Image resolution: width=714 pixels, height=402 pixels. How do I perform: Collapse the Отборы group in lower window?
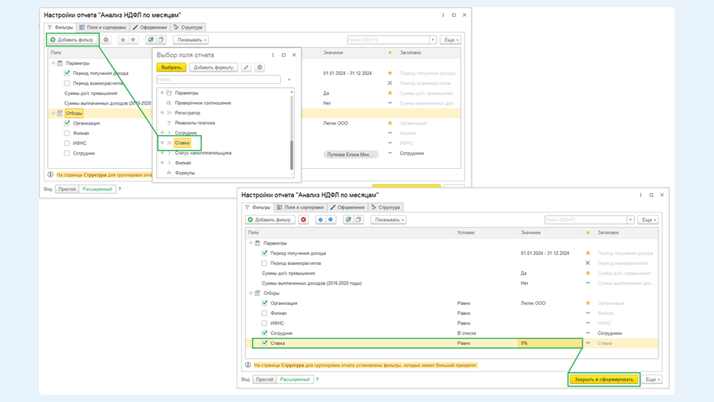coord(251,293)
